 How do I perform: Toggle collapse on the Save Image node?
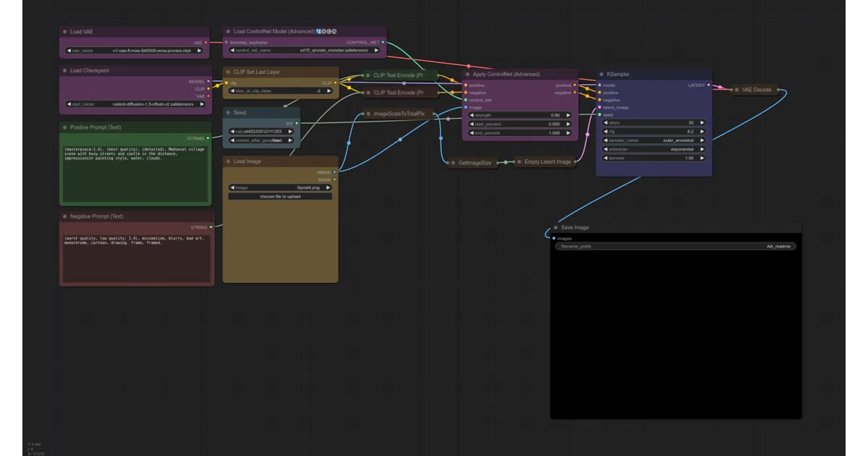click(556, 227)
